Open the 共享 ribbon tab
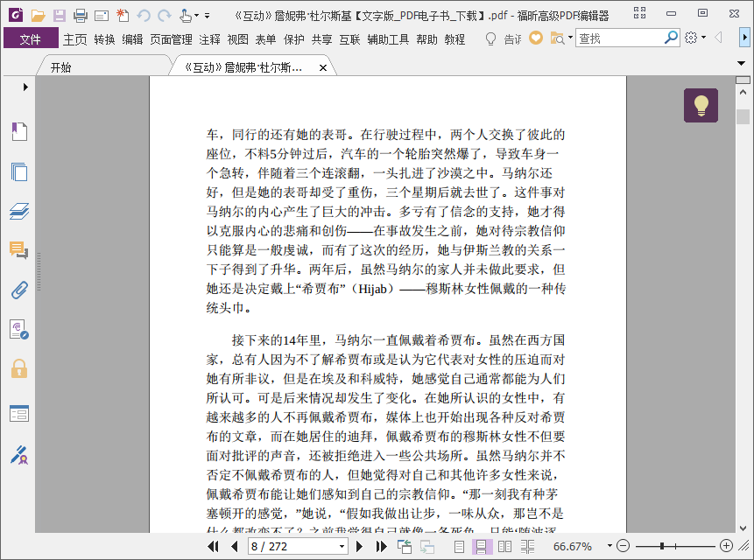The width and height of the screenshot is (754, 560). point(321,38)
